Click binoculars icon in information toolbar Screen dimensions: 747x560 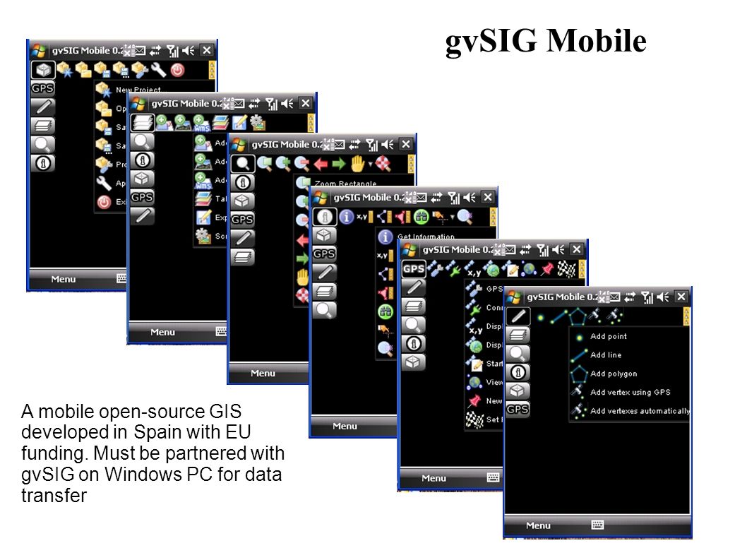point(421,218)
